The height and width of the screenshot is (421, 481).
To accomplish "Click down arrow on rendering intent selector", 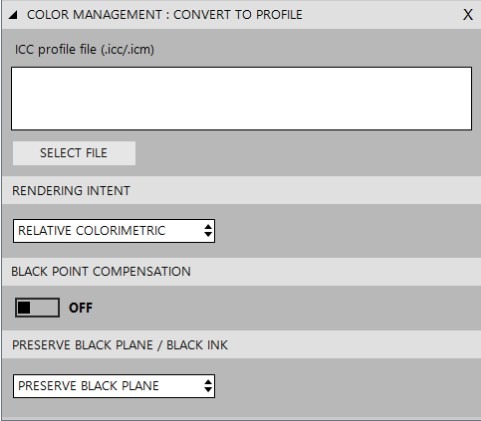I will [208, 234].
